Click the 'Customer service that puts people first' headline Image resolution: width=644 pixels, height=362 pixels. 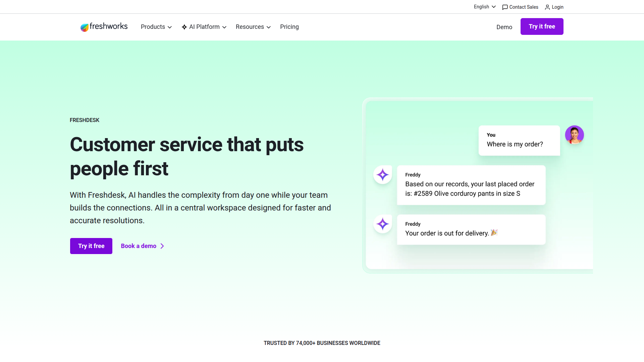[186, 157]
